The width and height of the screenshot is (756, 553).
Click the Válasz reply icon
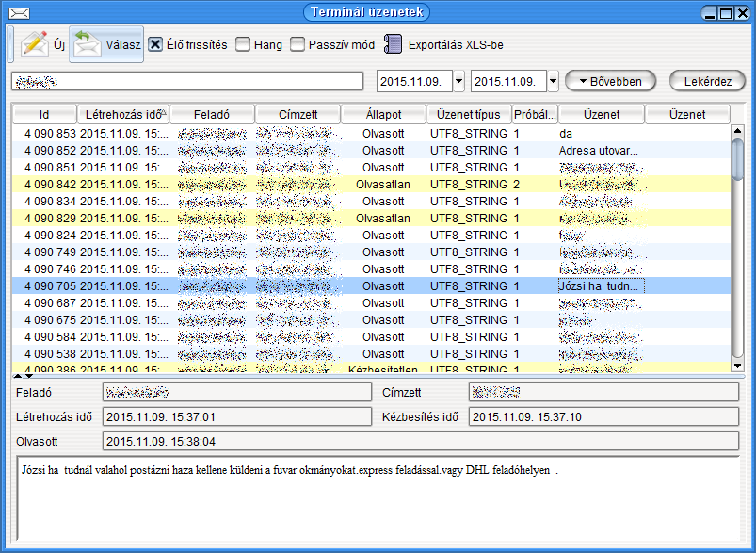pyautogui.click(x=88, y=44)
